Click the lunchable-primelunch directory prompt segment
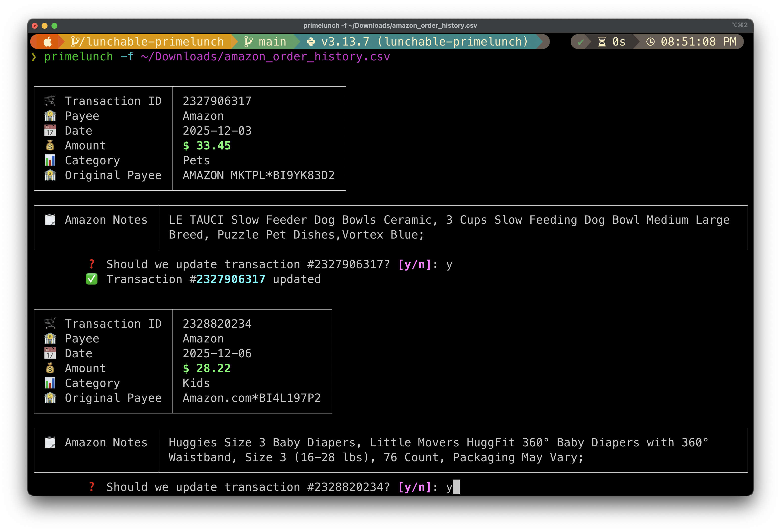This screenshot has width=781, height=532. click(148, 42)
